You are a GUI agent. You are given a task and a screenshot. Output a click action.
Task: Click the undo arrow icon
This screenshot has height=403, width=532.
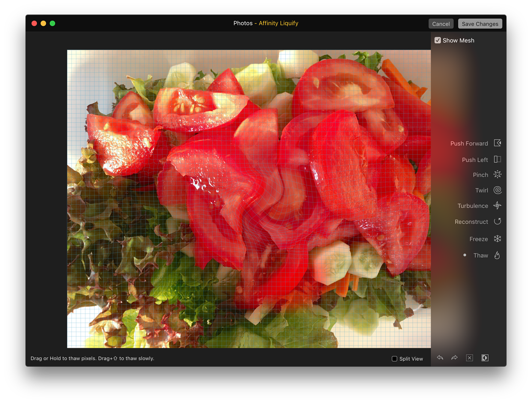pyautogui.click(x=440, y=358)
